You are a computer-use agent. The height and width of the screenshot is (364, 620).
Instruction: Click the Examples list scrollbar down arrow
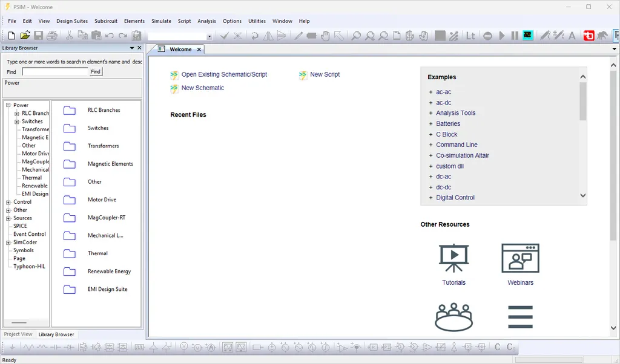click(x=583, y=195)
